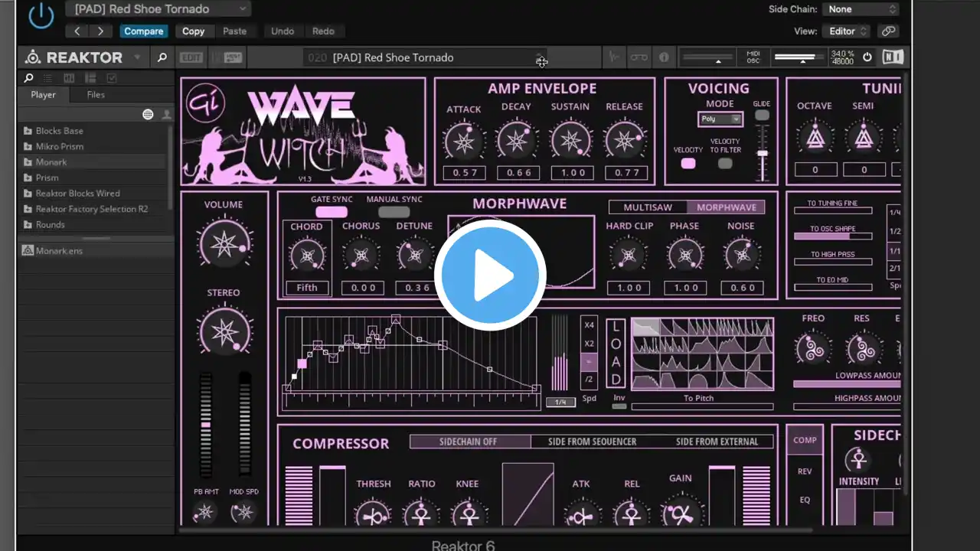Click the Compare button
Screen dimensions: 980x551
(144, 31)
